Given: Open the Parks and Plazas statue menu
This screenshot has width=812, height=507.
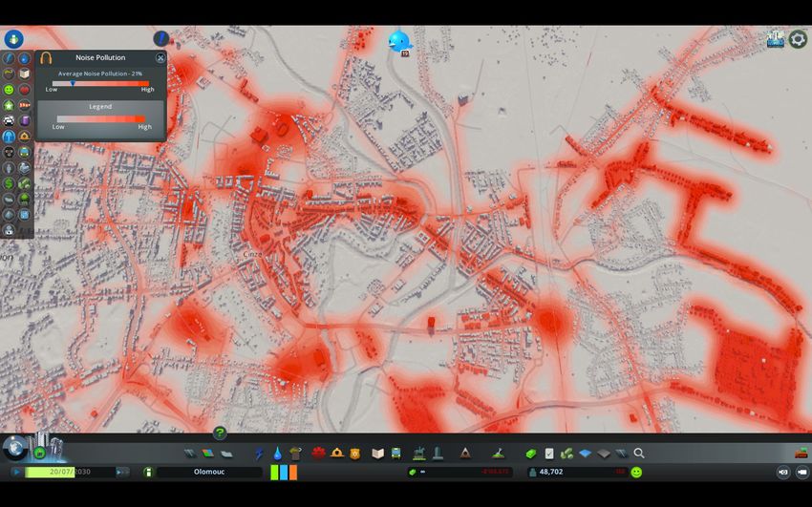Looking at the screenshot, I should click(x=419, y=454).
